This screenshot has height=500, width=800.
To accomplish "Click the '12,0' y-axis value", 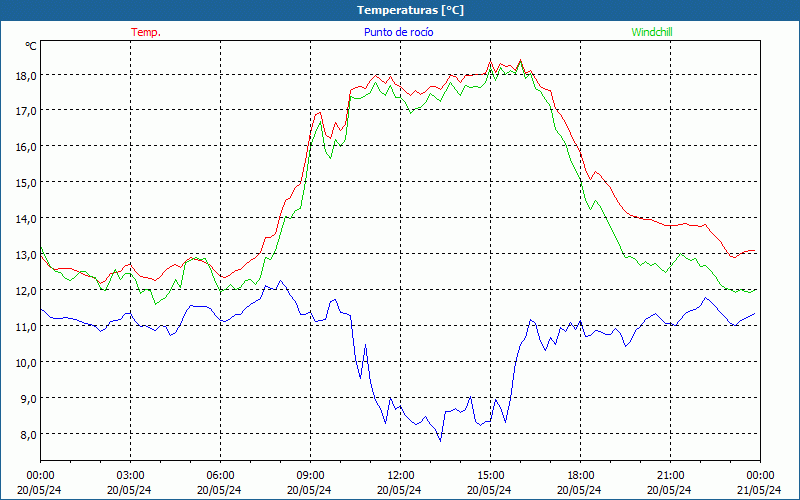I will coord(27,291).
